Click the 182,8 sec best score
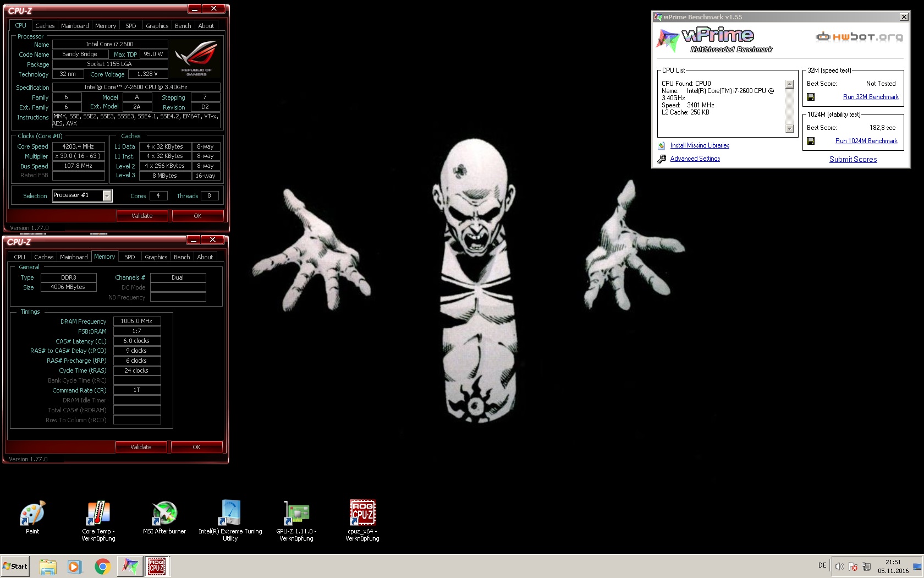The height and width of the screenshot is (578, 924). click(882, 128)
